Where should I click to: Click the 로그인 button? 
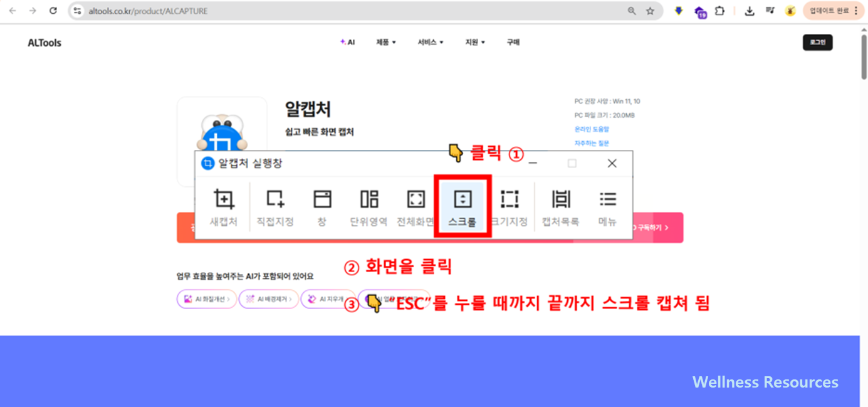818,43
